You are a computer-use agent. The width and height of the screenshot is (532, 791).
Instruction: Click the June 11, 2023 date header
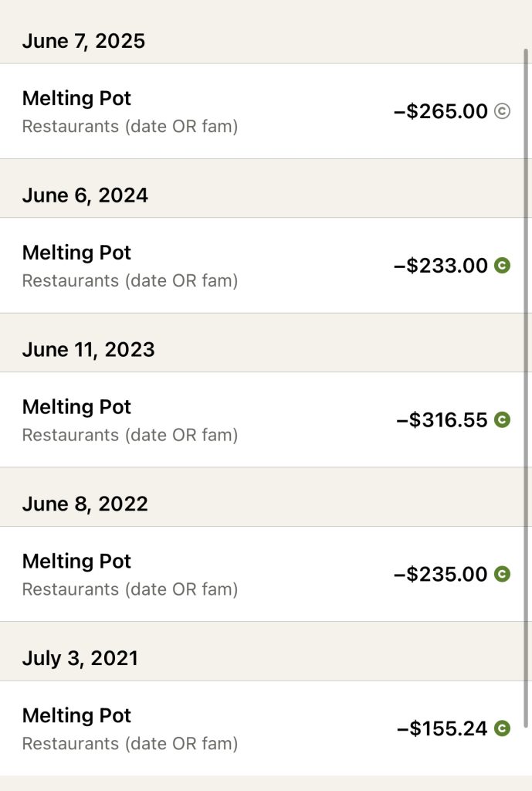point(88,349)
